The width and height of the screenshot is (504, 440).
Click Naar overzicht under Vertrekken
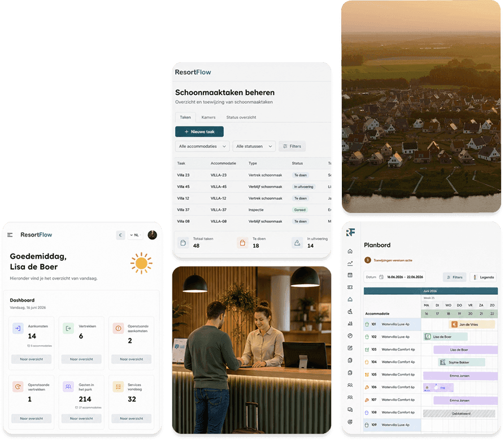pos(81,359)
